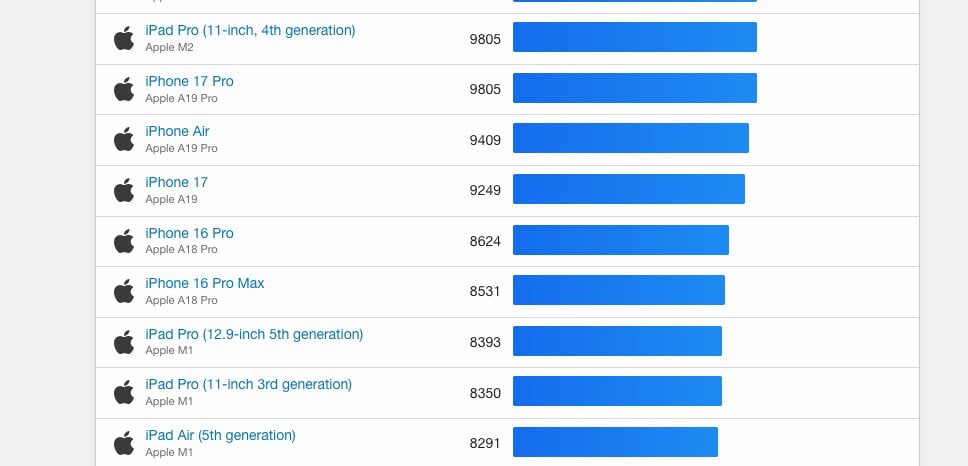Open the iPhone 16 Pro Max link
Image resolution: width=968 pixels, height=466 pixels.
point(205,283)
